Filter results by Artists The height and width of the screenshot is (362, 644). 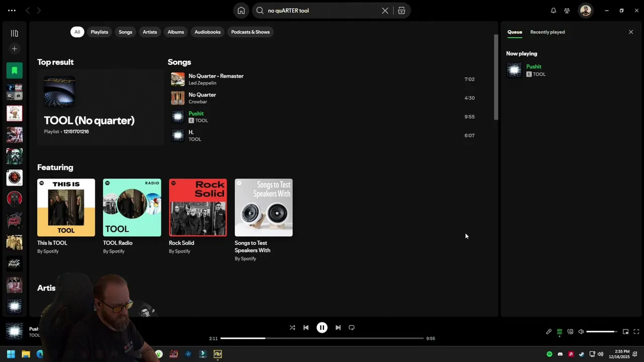pos(150,32)
